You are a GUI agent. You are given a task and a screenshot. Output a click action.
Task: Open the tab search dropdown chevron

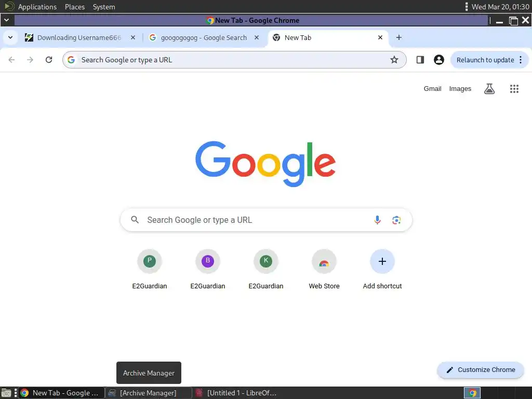10,37
